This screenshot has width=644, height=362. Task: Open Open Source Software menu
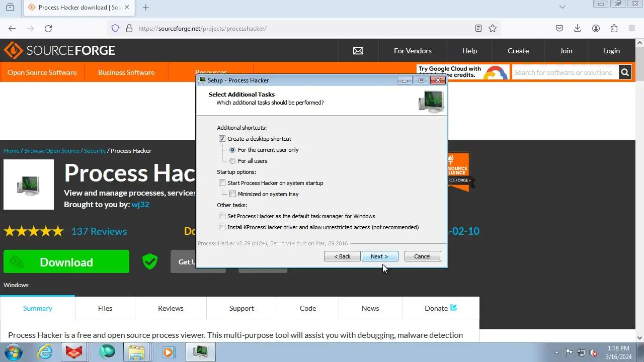coord(42,72)
